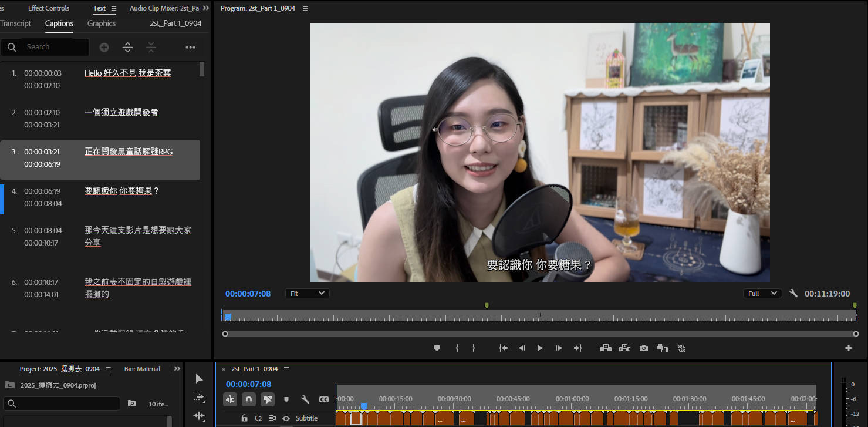Open the Bin: Material tab
This screenshot has height=427, width=868.
pyautogui.click(x=143, y=369)
